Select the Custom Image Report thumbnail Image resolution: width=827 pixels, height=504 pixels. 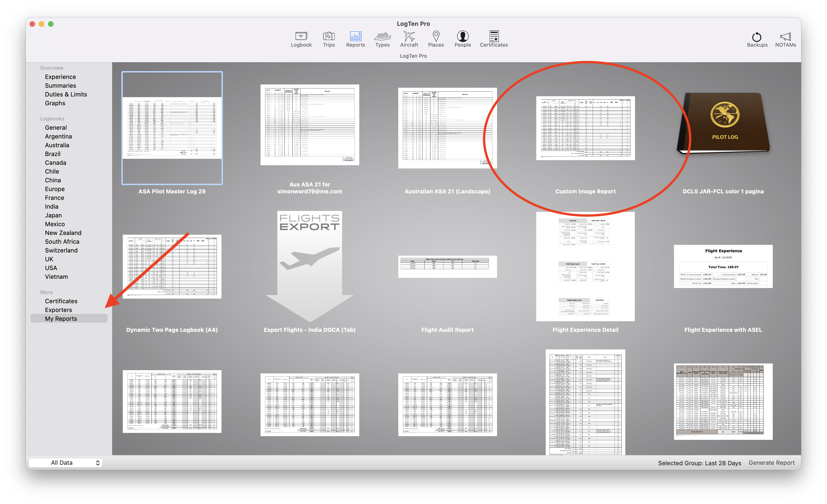click(x=585, y=128)
